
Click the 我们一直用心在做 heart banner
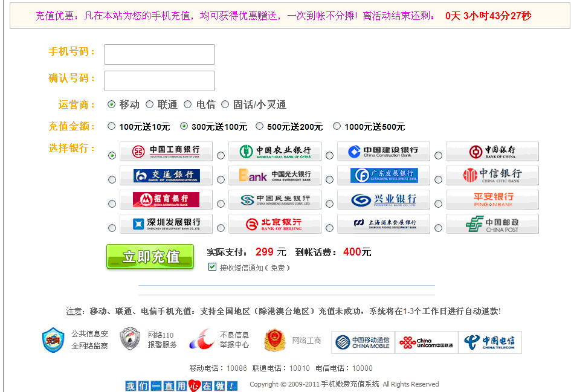pos(182,386)
